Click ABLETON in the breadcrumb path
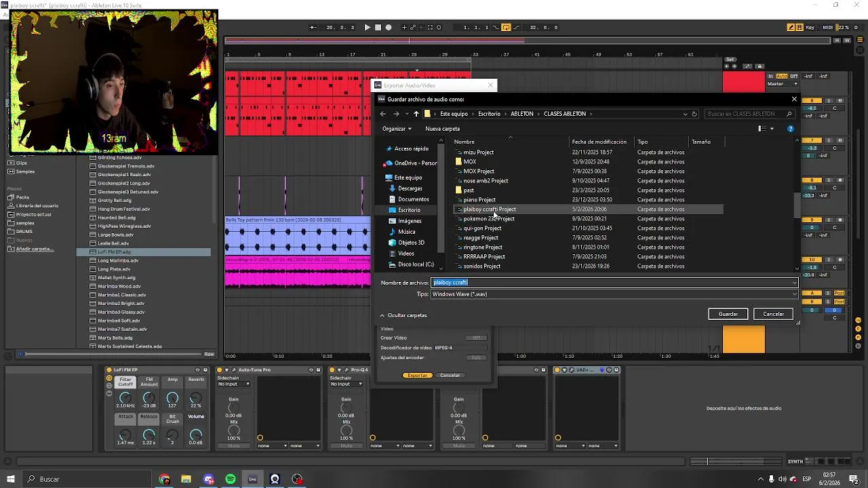Screen dimensions: 868x488 pyautogui.click(x=522, y=114)
